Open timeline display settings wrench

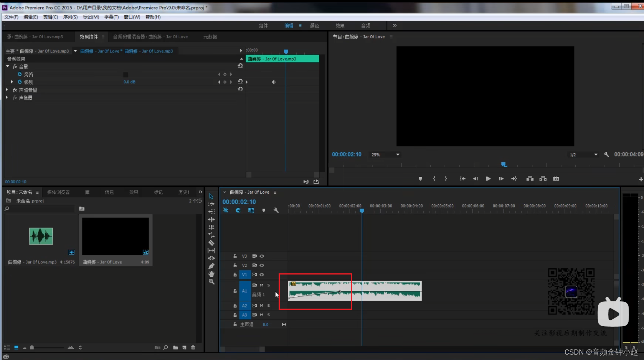click(x=276, y=210)
